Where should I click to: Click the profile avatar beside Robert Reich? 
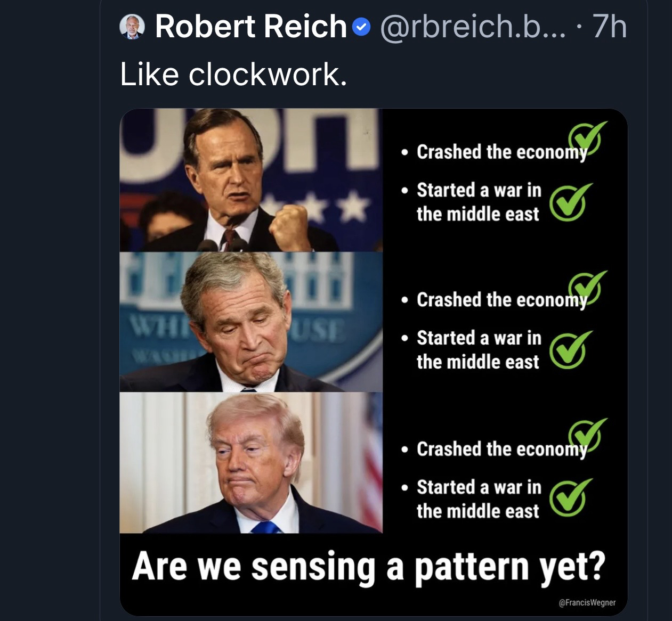pyautogui.click(x=132, y=27)
